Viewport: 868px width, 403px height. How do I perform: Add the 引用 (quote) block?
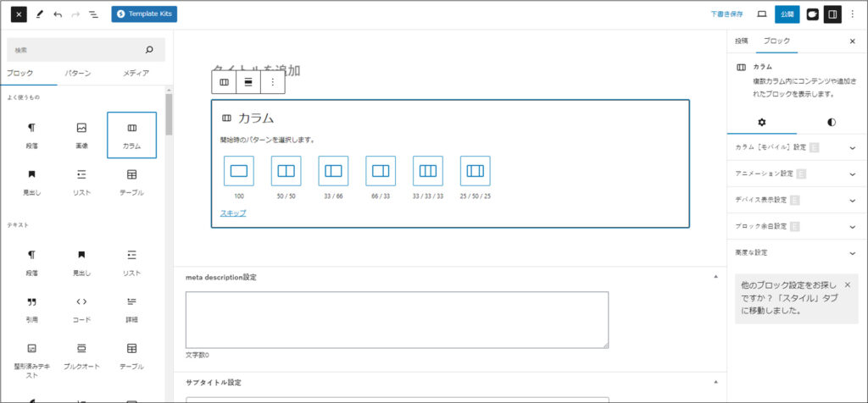[x=31, y=307]
